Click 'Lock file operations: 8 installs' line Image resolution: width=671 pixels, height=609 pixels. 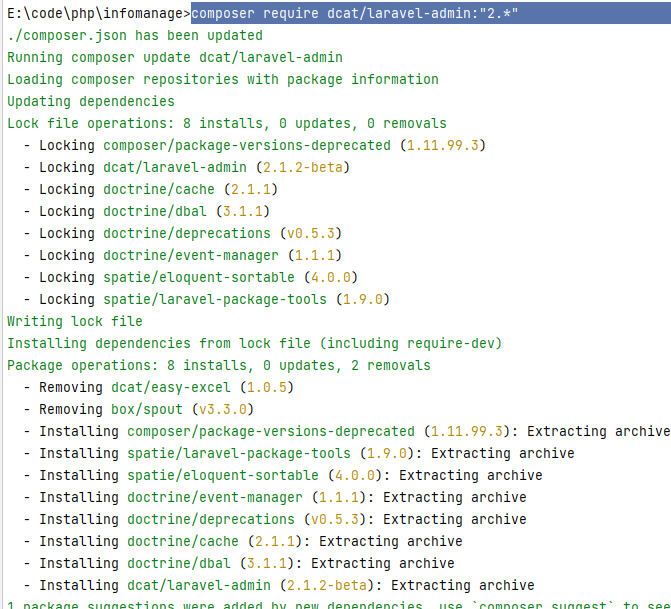(227, 123)
